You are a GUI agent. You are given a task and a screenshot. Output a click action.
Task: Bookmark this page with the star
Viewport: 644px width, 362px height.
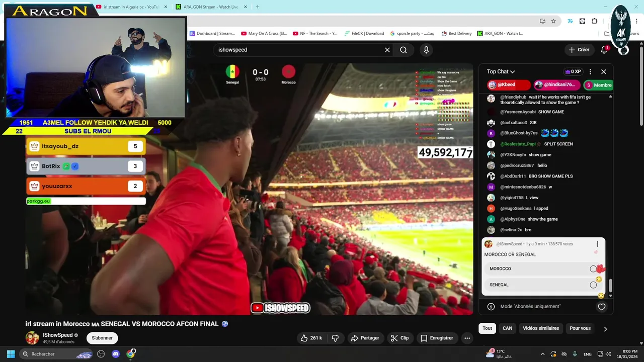click(x=553, y=21)
